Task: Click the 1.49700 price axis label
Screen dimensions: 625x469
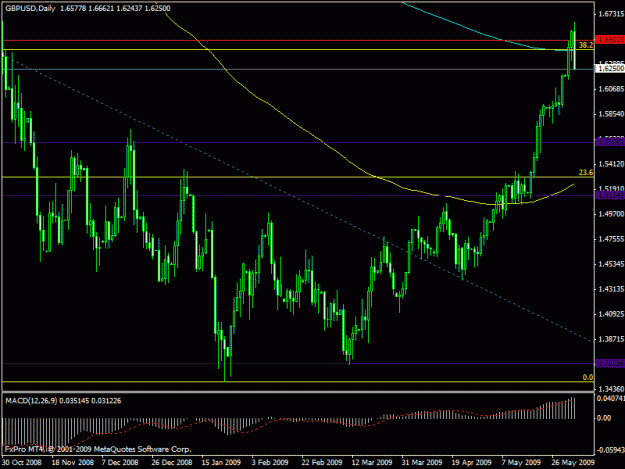Action: point(611,214)
